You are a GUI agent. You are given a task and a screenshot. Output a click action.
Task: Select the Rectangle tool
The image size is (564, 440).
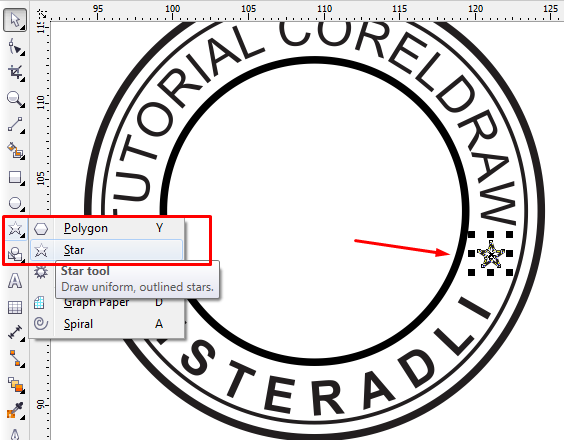pyautogui.click(x=15, y=177)
